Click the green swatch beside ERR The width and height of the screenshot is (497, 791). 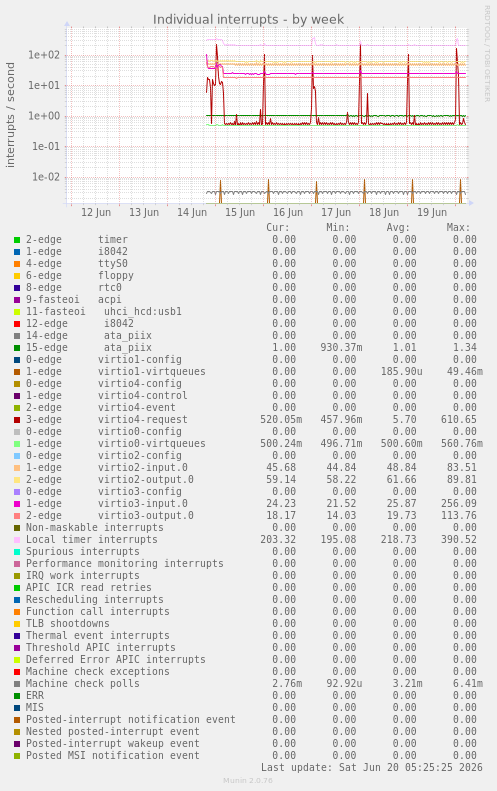[17, 696]
